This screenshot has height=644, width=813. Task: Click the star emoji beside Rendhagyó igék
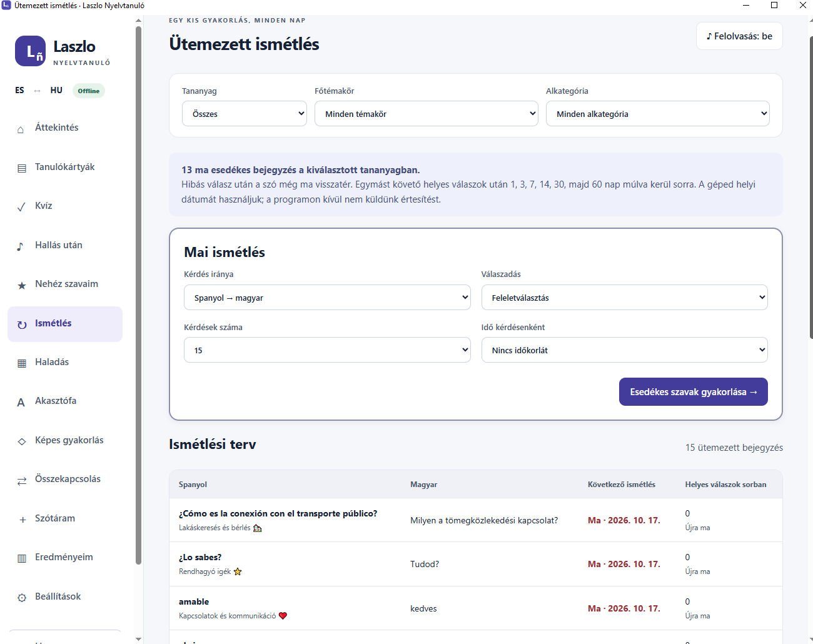[238, 571]
